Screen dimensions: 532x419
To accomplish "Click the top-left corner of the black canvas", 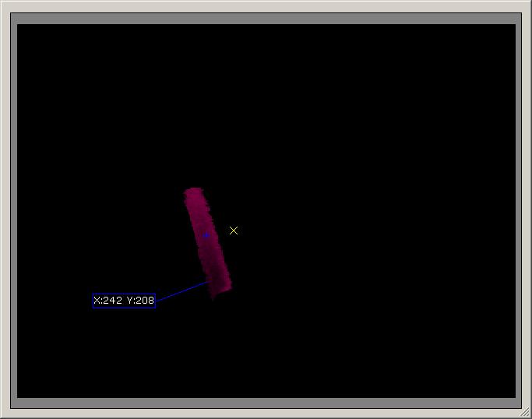I will point(19,26).
